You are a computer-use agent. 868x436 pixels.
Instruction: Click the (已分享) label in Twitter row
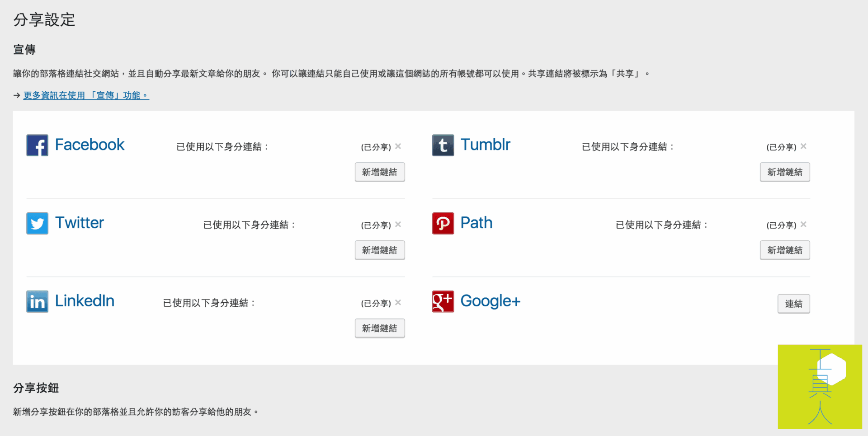coord(376,225)
